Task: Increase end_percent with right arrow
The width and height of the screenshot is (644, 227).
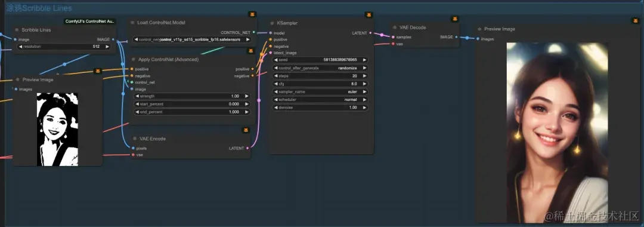Action: click(246, 112)
